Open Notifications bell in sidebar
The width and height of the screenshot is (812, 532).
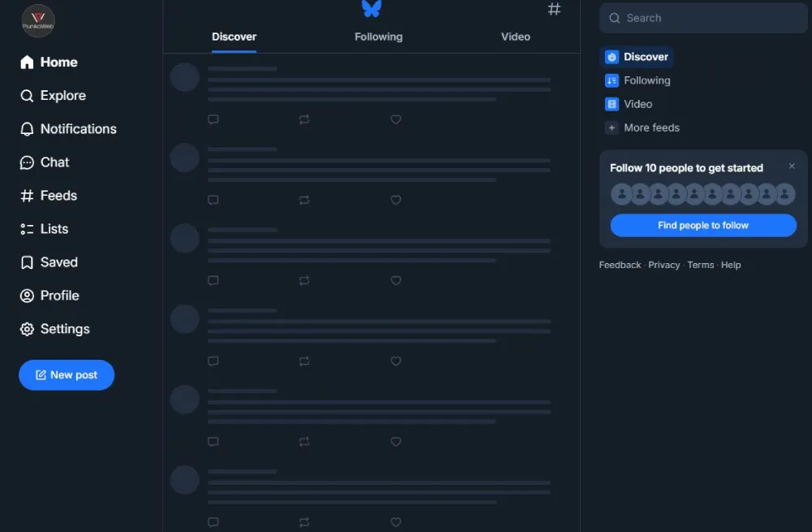coord(68,129)
